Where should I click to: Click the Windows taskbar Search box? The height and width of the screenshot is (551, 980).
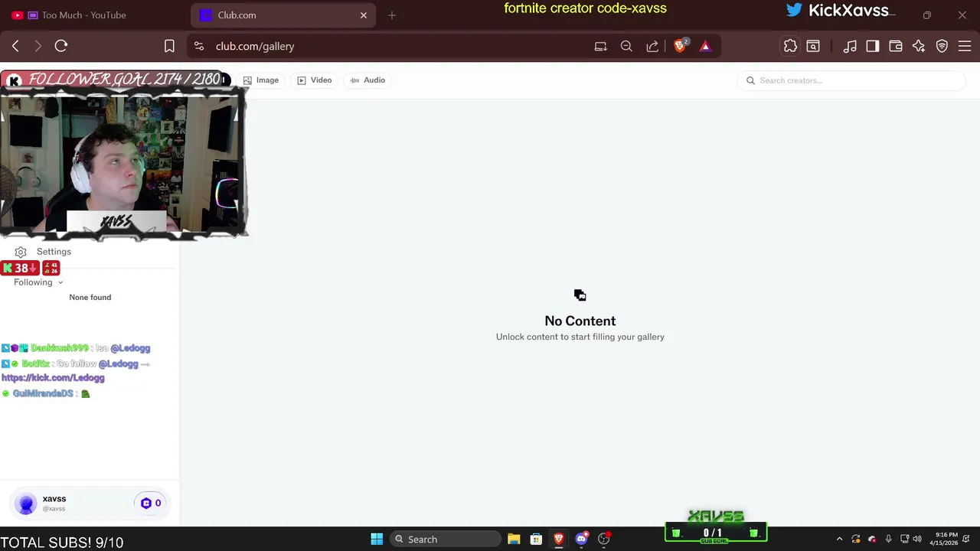[x=444, y=539]
